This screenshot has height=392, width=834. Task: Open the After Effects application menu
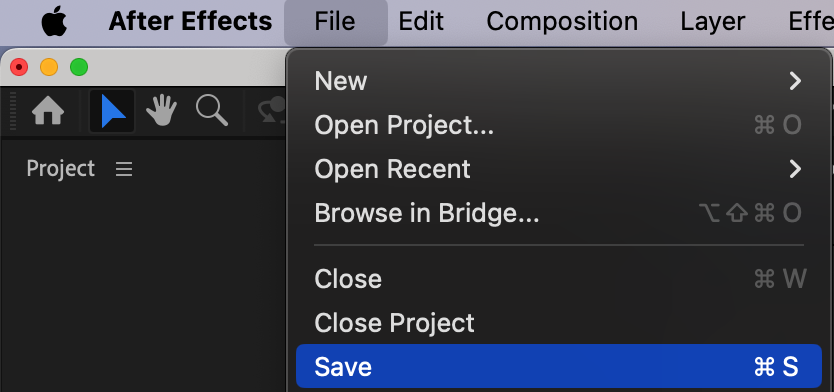click(x=190, y=22)
